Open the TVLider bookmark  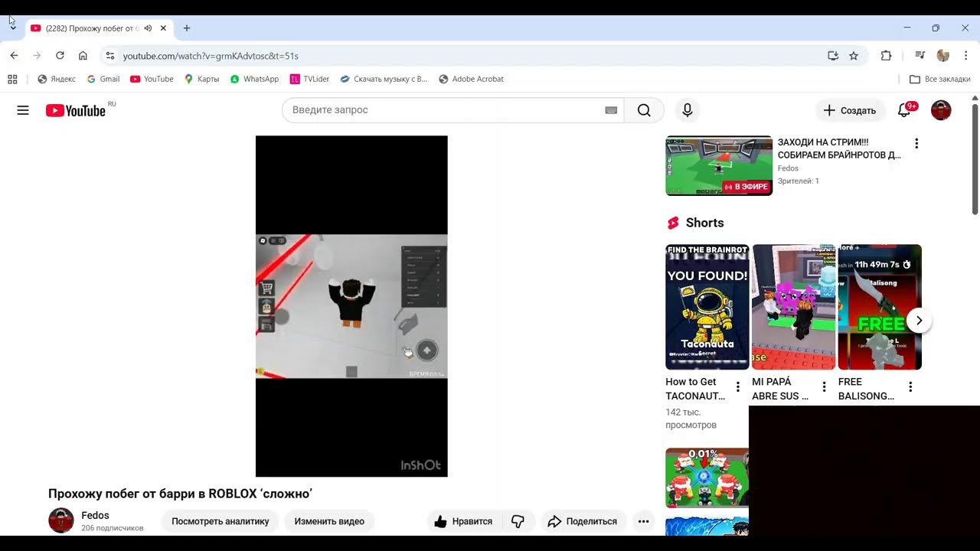tap(309, 79)
